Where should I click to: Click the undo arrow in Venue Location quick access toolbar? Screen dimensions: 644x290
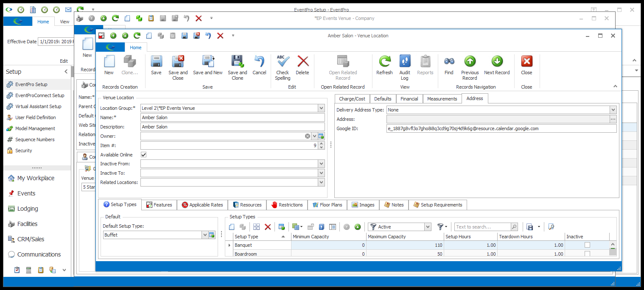coord(208,36)
